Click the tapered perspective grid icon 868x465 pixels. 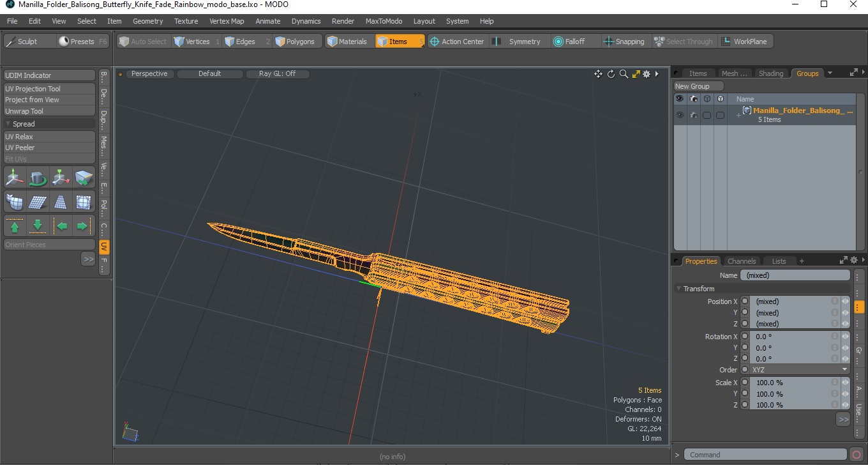pyautogui.click(x=61, y=202)
